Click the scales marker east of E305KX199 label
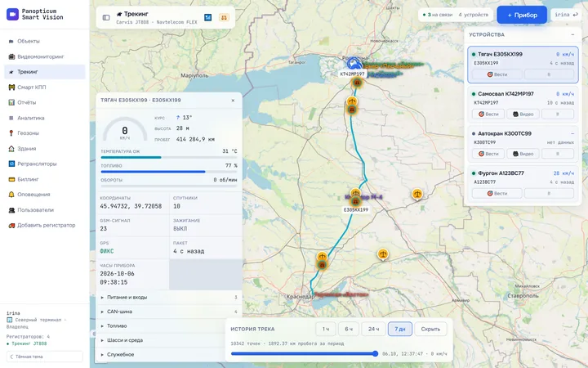The width and height of the screenshot is (588, 368). coord(417,194)
